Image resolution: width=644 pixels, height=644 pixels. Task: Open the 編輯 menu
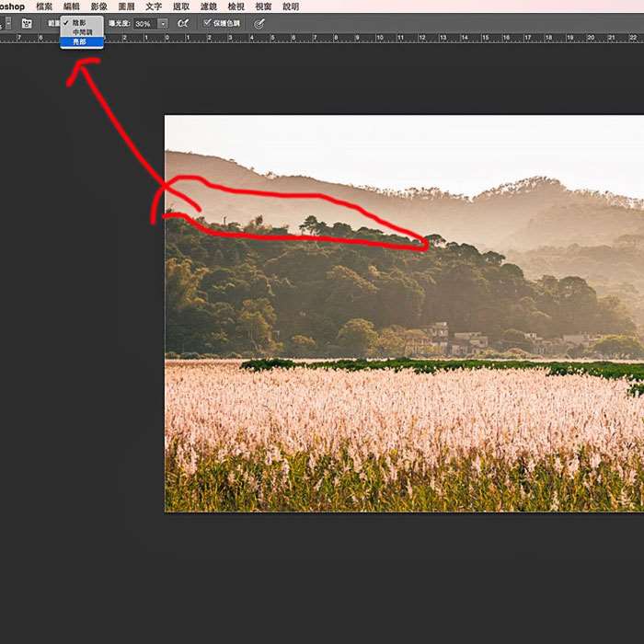click(x=72, y=6)
